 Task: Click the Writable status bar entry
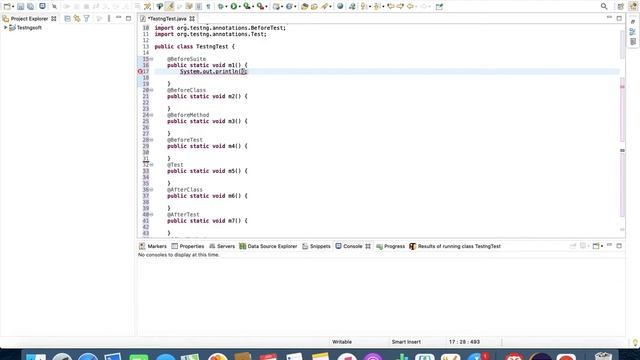pos(342,342)
